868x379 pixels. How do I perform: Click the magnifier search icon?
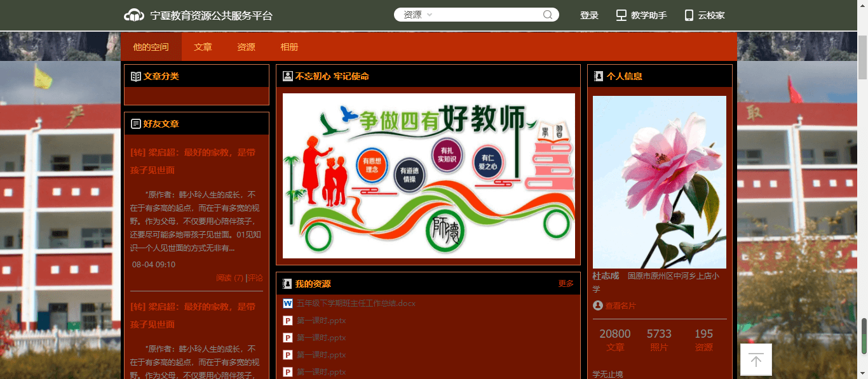(x=548, y=15)
